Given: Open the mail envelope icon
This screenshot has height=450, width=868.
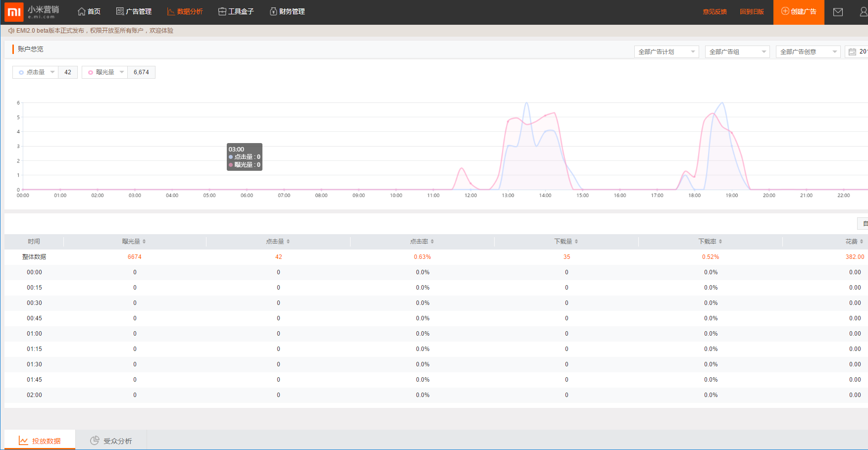Looking at the screenshot, I should click(x=838, y=12).
